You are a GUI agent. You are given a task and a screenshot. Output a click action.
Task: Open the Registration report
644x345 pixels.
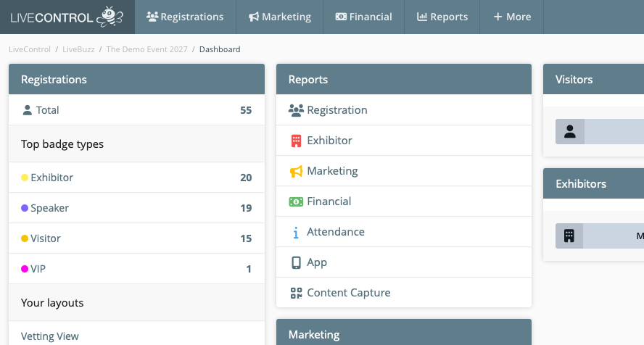[404, 110]
